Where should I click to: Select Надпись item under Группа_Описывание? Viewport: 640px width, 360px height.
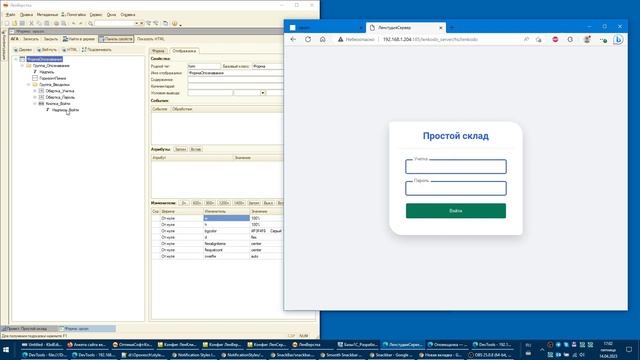(x=47, y=72)
